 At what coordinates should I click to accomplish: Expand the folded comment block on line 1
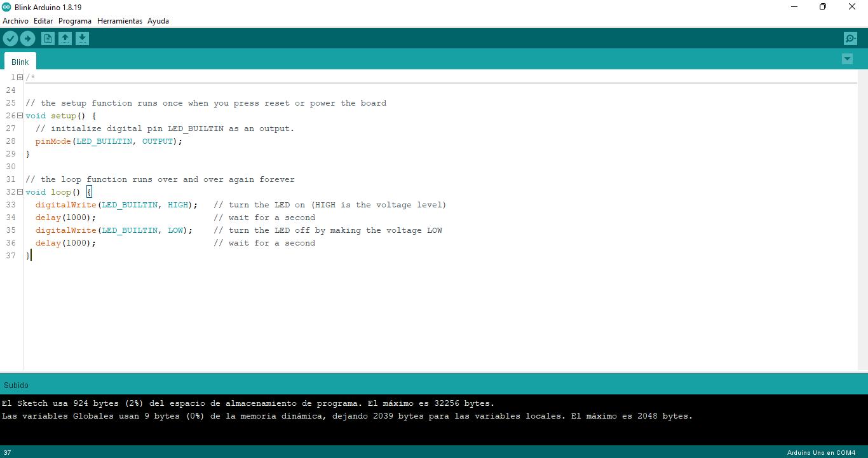click(x=20, y=78)
